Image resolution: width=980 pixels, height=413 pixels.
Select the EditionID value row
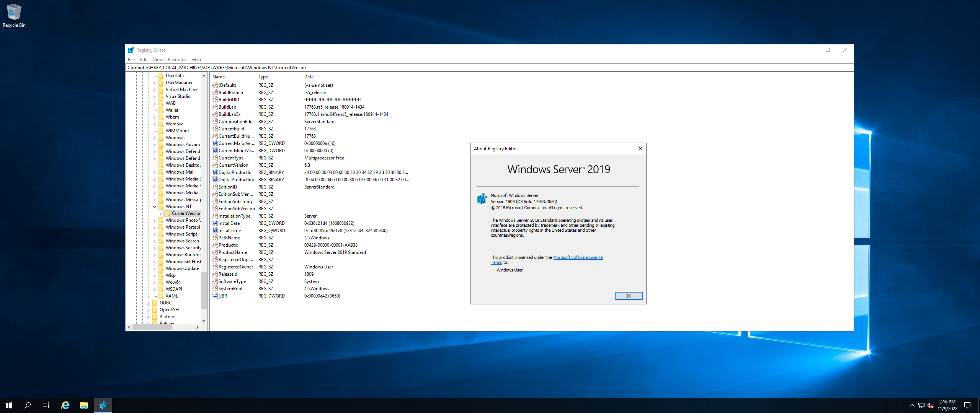pos(311,187)
